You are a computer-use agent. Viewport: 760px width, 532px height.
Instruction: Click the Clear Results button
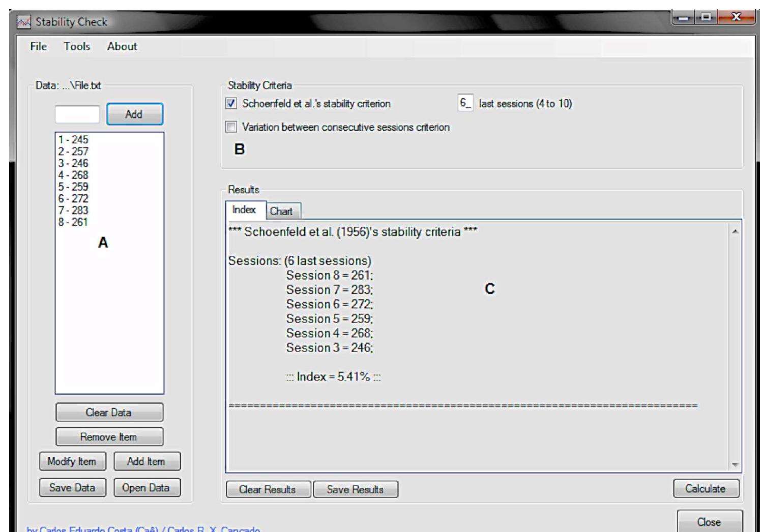(x=268, y=489)
